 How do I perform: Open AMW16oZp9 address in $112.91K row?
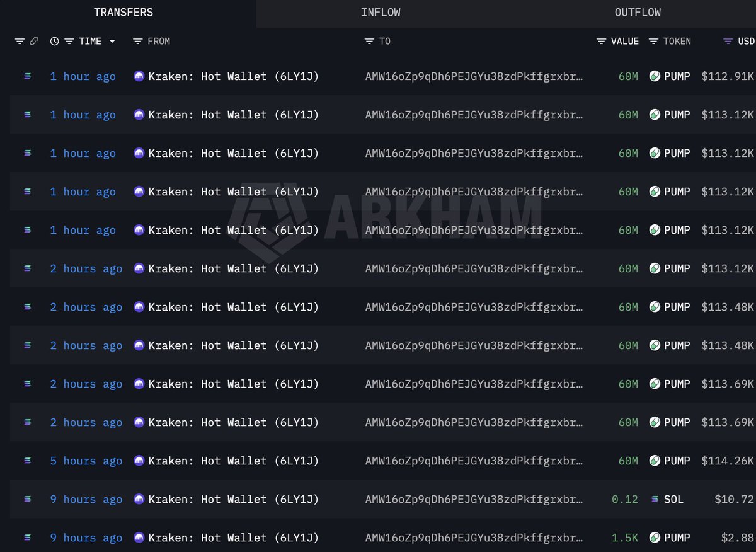(474, 76)
